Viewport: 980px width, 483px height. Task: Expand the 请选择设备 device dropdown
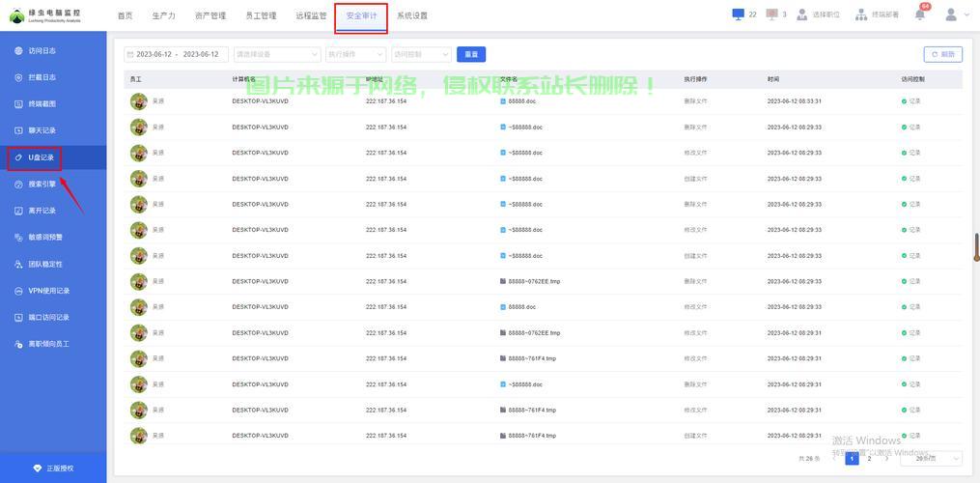click(x=276, y=55)
